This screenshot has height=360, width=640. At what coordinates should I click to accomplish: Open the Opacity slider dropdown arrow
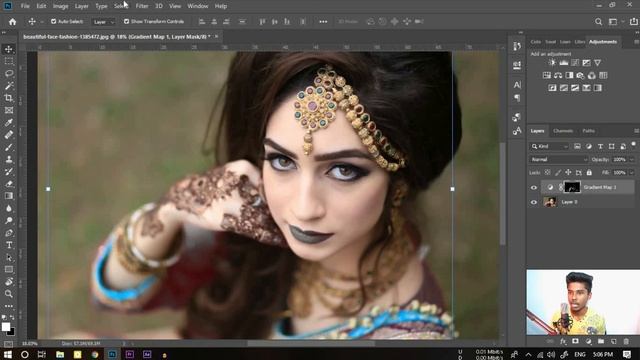[632, 160]
